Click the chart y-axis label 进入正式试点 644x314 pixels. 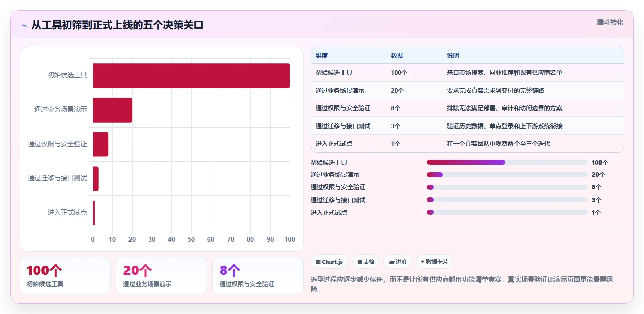tap(67, 212)
